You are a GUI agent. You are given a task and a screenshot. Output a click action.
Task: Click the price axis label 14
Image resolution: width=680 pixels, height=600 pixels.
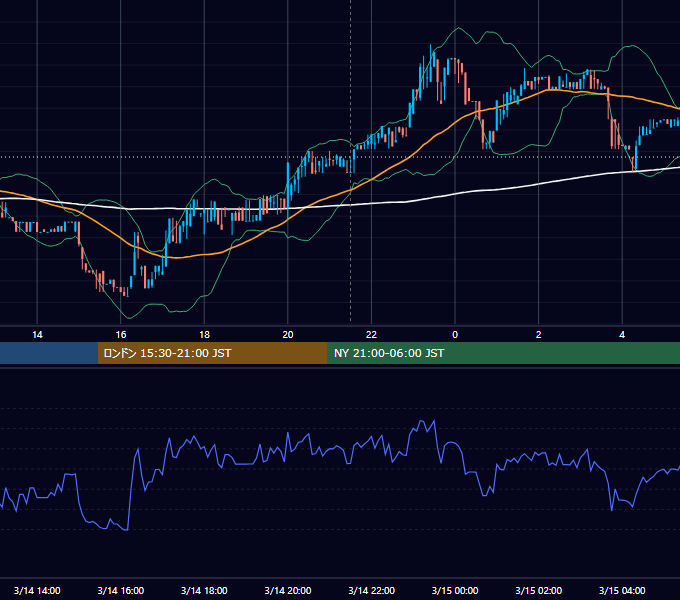37,335
